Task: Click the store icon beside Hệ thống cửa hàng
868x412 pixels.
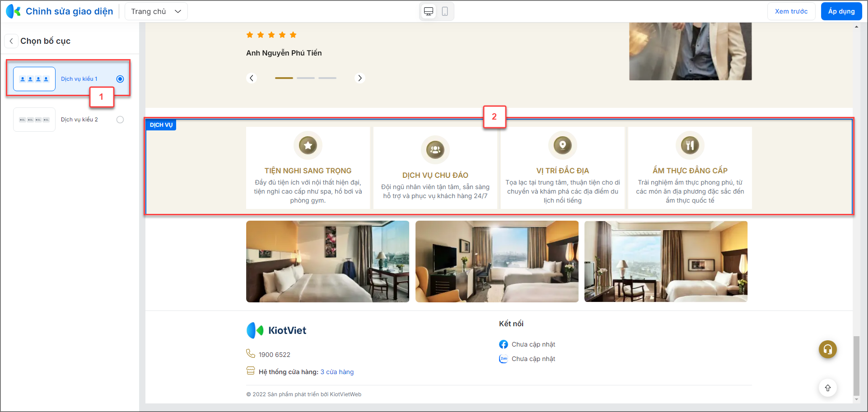Action: (x=251, y=371)
